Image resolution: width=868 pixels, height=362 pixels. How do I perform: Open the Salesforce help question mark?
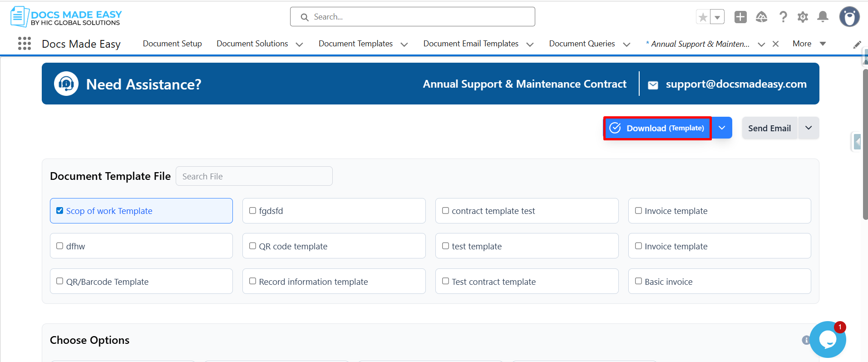click(783, 17)
